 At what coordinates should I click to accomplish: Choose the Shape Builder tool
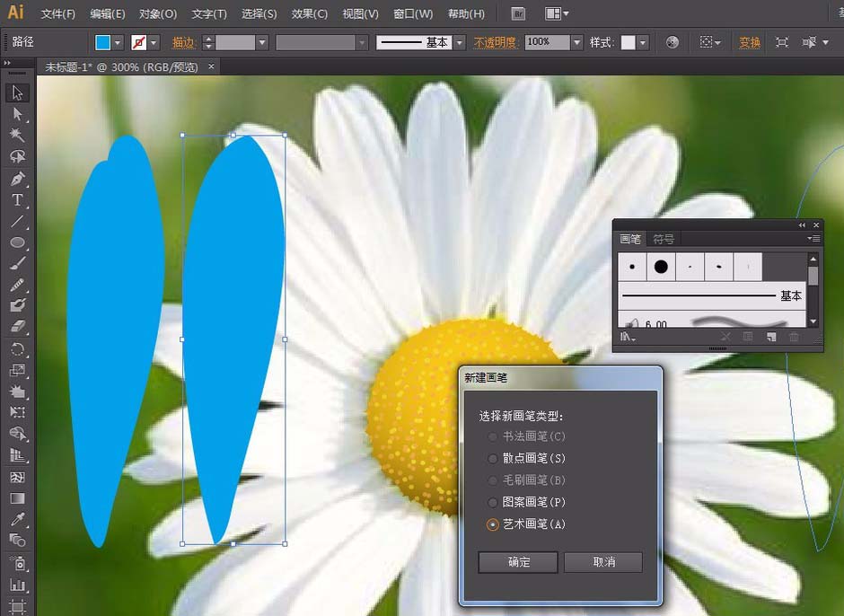[x=17, y=434]
